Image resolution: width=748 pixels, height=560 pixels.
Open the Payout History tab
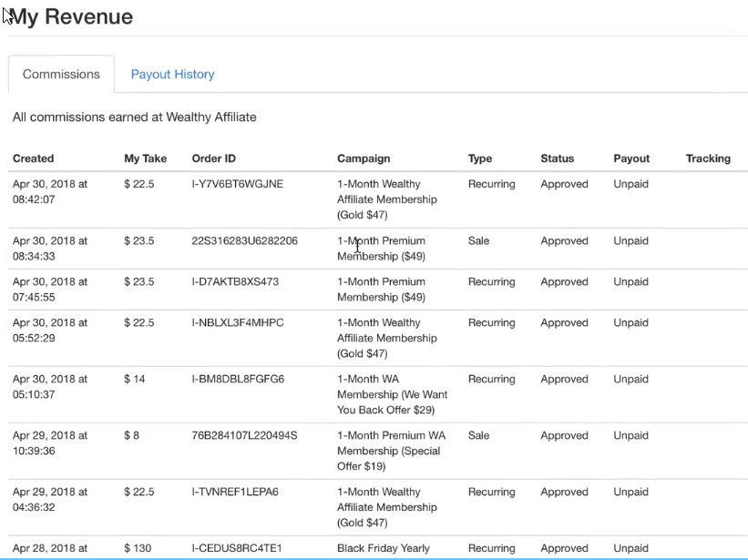pos(173,75)
